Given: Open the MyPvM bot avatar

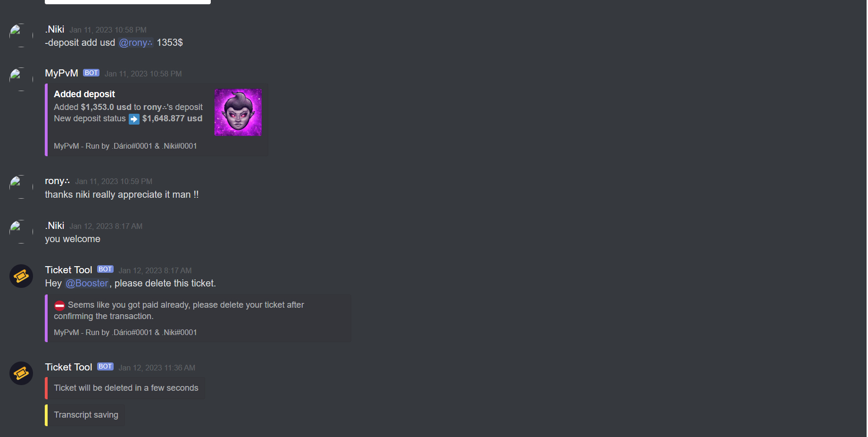Looking at the screenshot, I should pyautogui.click(x=21, y=79).
